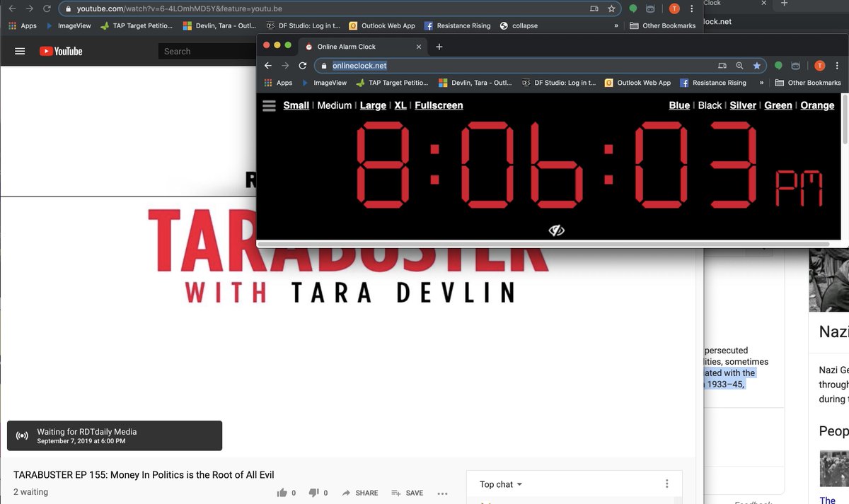Click the forward arrow in the YouTube window
The width and height of the screenshot is (849, 504).
(x=29, y=9)
